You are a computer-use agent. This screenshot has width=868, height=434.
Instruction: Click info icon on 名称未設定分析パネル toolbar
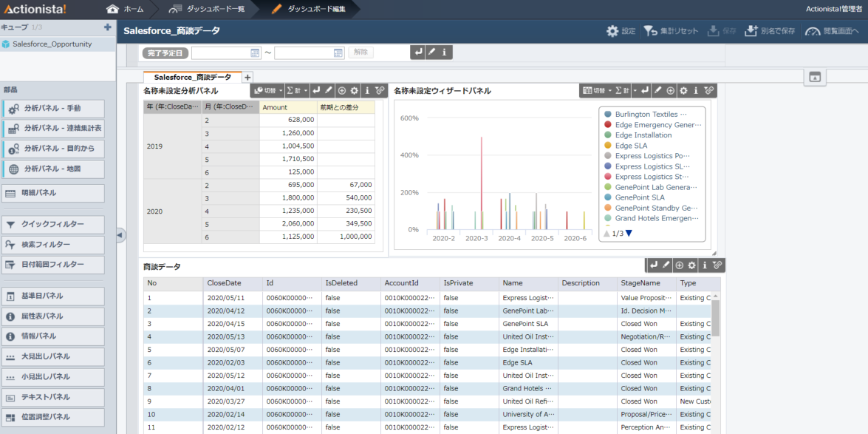(366, 90)
